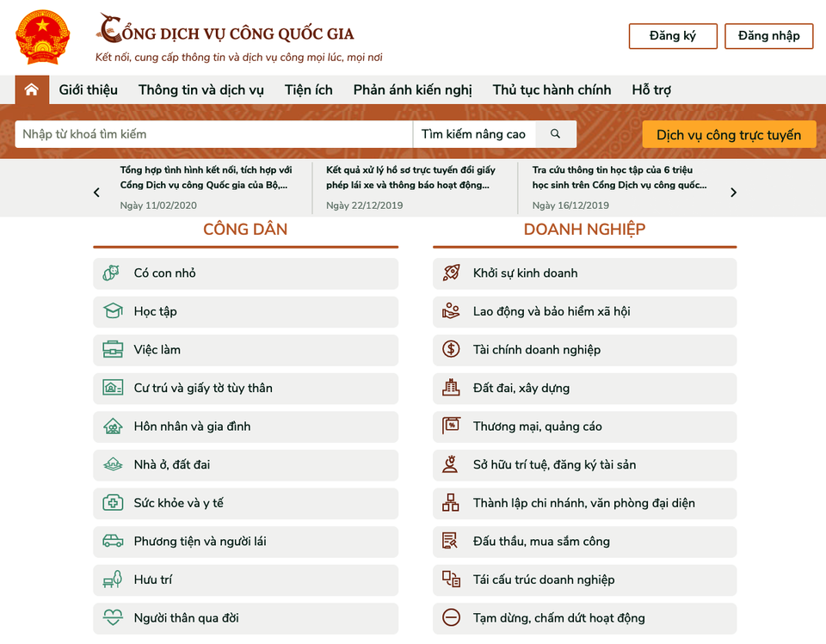The width and height of the screenshot is (826, 644).
Task: Show next news with right arrow
Action: 733,193
